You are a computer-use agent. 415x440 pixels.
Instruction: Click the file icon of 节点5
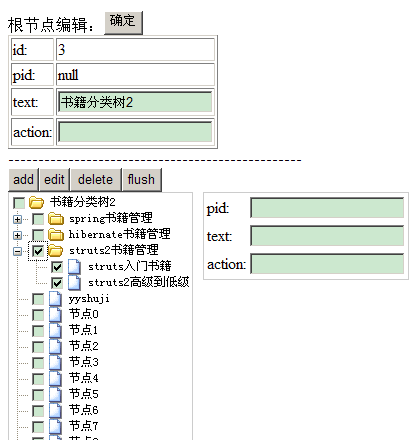point(55,394)
